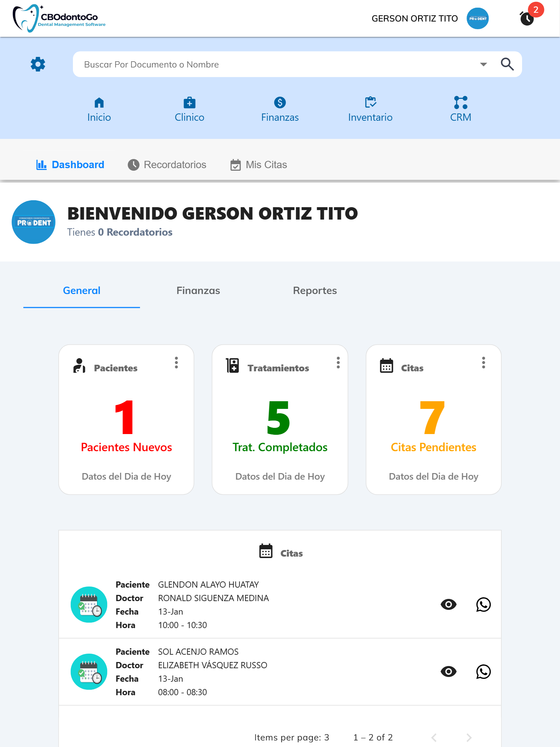This screenshot has width=560, height=747.
Task: Select the Dashboard tab
Action: click(x=70, y=165)
